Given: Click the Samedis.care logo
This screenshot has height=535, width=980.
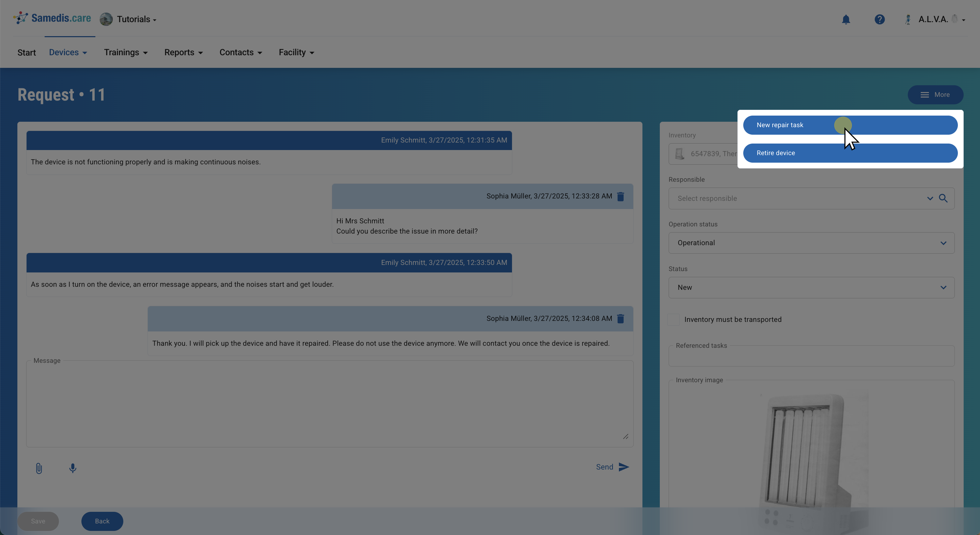Looking at the screenshot, I should (x=52, y=18).
